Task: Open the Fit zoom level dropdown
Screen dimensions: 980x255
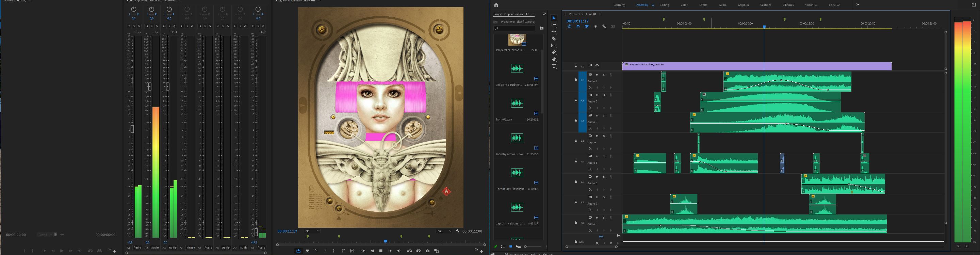Action: pos(312,231)
